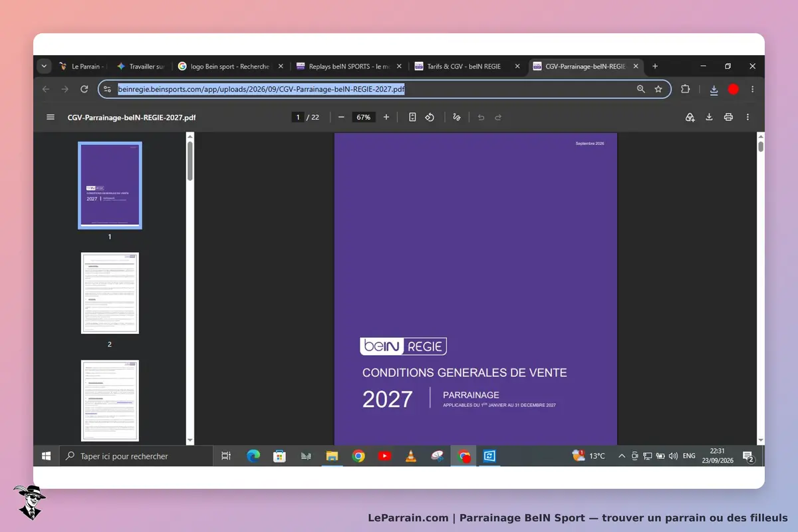This screenshot has width=798, height=532.
Task: Rotate the PDF counterclockwise
Action: coord(430,117)
